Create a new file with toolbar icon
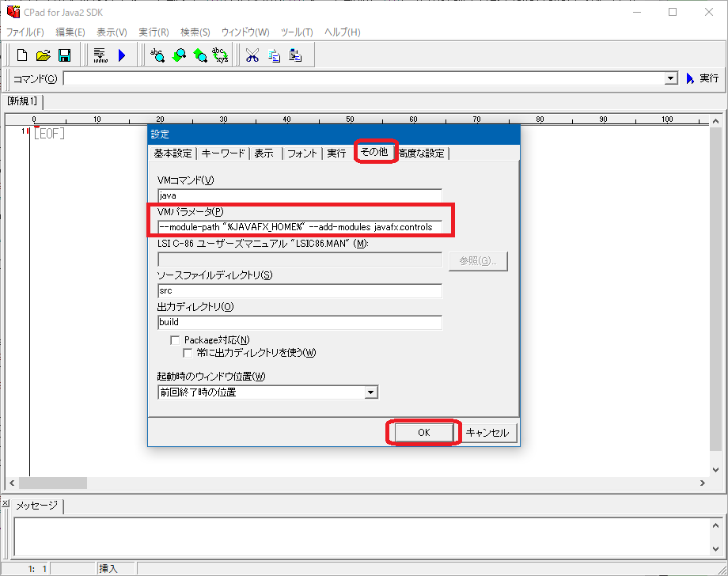The width and height of the screenshot is (728, 576). pos(22,55)
